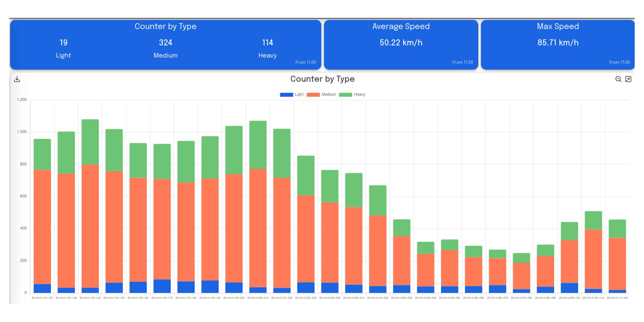Click the Medium count value 324
The height and width of the screenshot is (322, 644).
[165, 43]
